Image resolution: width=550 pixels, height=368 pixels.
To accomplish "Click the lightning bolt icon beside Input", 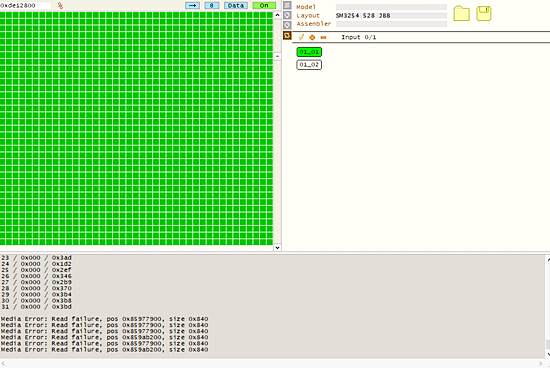I will tap(301, 37).
